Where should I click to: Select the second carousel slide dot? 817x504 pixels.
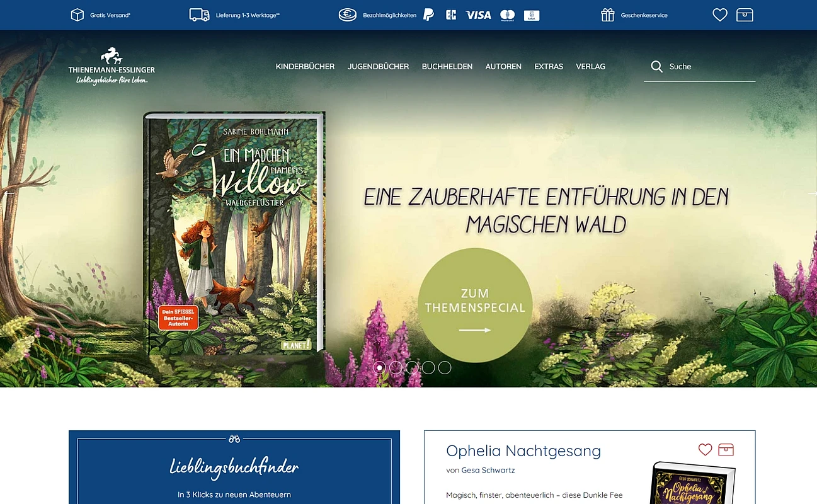click(x=396, y=368)
